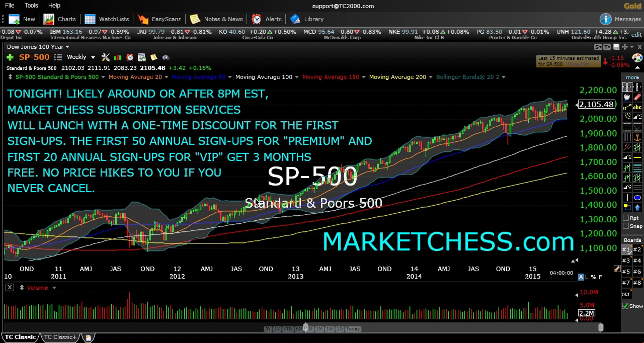The height and width of the screenshot is (343, 644).
Task: Select the YTD time range button
Action: tap(288, 329)
